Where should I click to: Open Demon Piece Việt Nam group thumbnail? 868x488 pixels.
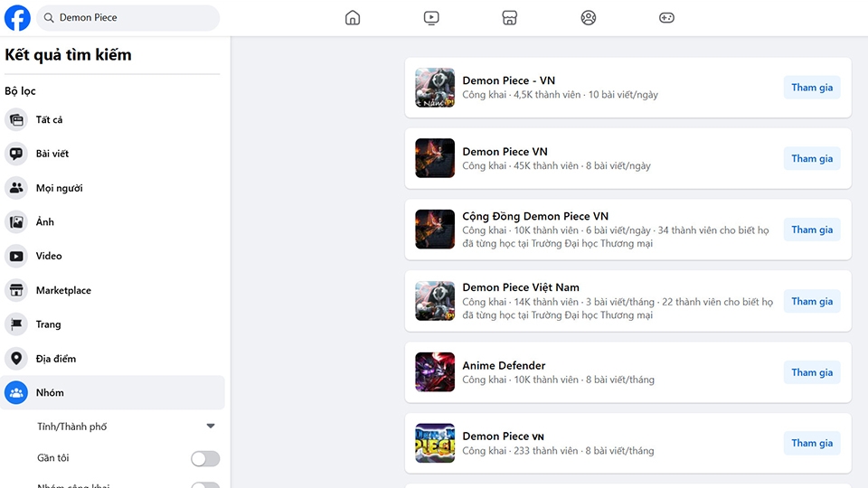(x=435, y=301)
